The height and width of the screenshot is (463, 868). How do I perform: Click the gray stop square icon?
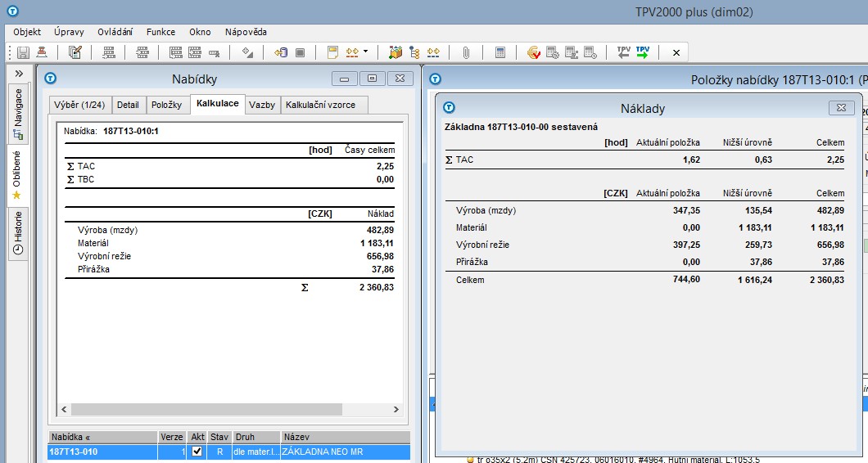click(x=300, y=52)
